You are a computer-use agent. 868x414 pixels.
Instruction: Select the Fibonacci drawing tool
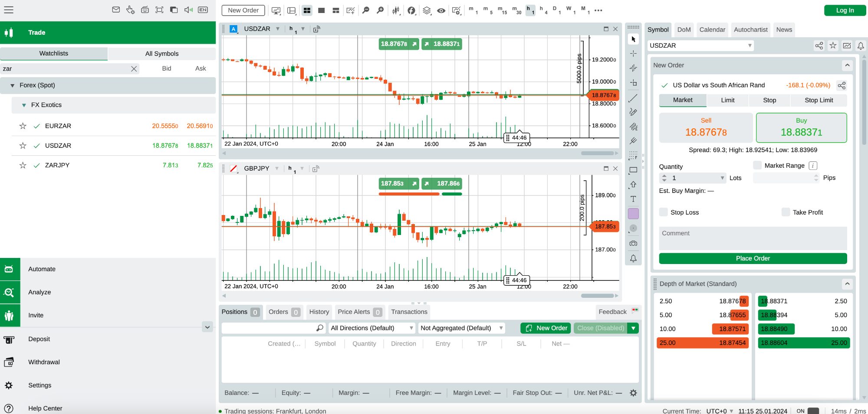tap(633, 156)
